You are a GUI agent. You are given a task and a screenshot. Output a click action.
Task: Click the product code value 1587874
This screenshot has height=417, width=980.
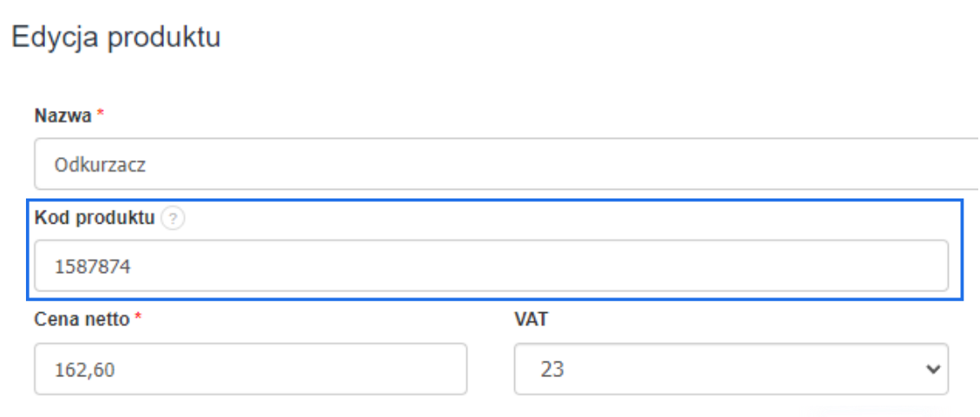pyautogui.click(x=92, y=268)
